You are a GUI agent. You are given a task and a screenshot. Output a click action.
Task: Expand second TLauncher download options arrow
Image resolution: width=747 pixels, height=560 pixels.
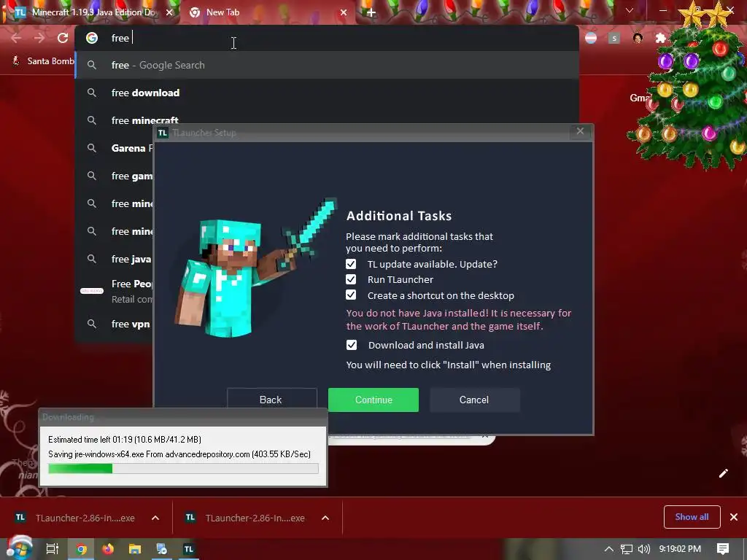coord(325,518)
